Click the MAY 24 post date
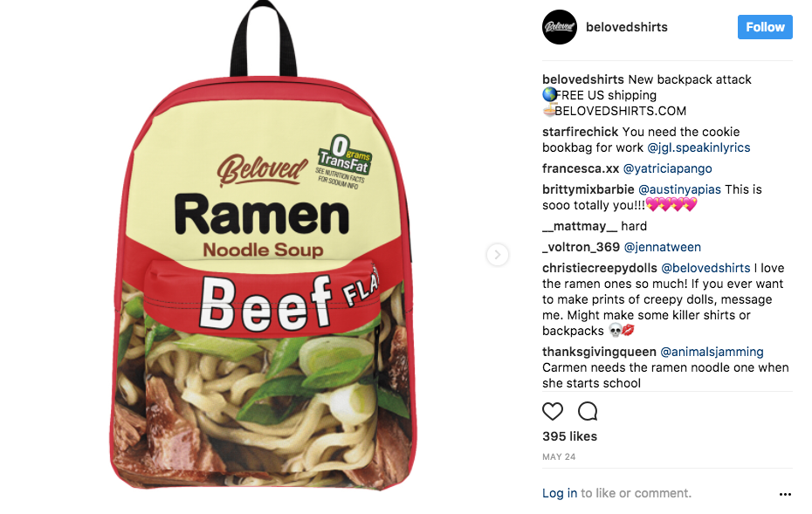This screenshot has width=812, height=514. click(x=559, y=457)
